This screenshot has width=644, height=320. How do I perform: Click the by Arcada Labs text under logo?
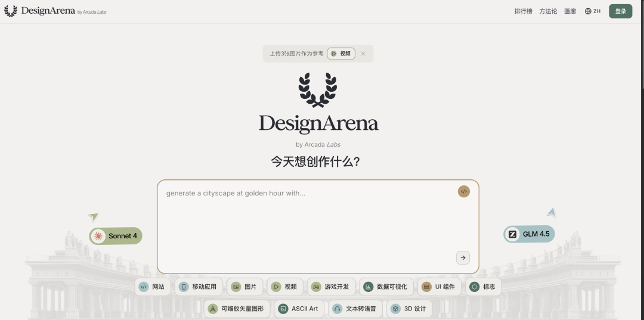pos(318,144)
